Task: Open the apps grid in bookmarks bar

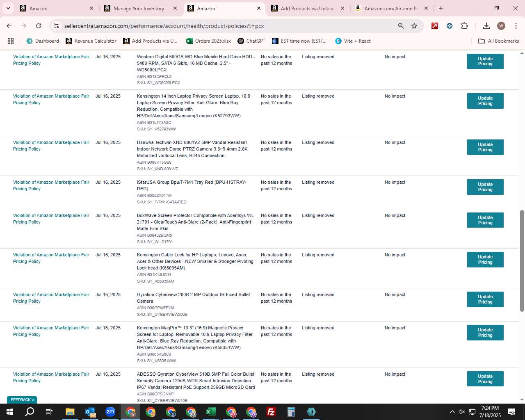Action: 11,41
